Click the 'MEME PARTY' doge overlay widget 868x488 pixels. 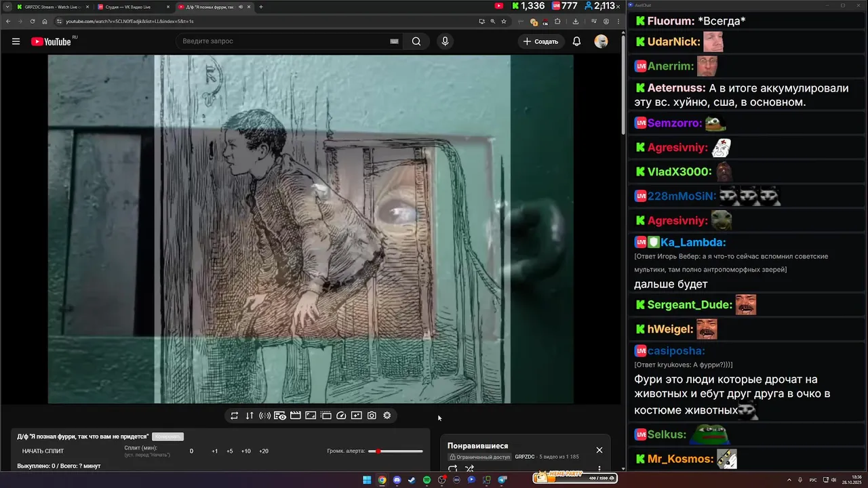tap(575, 477)
